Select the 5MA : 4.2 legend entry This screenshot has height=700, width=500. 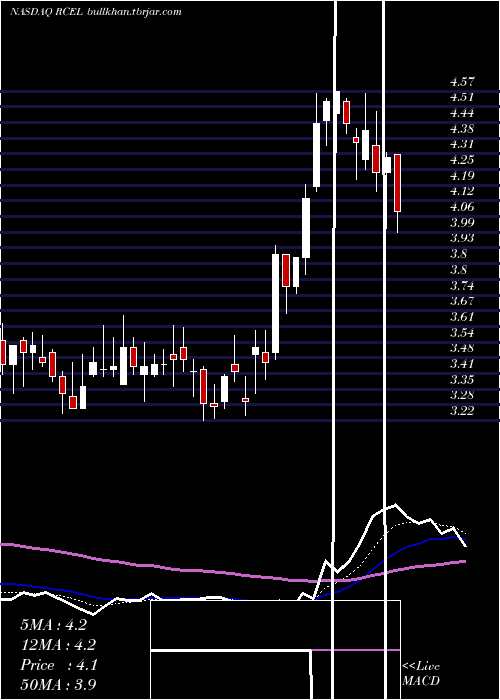coord(53,625)
